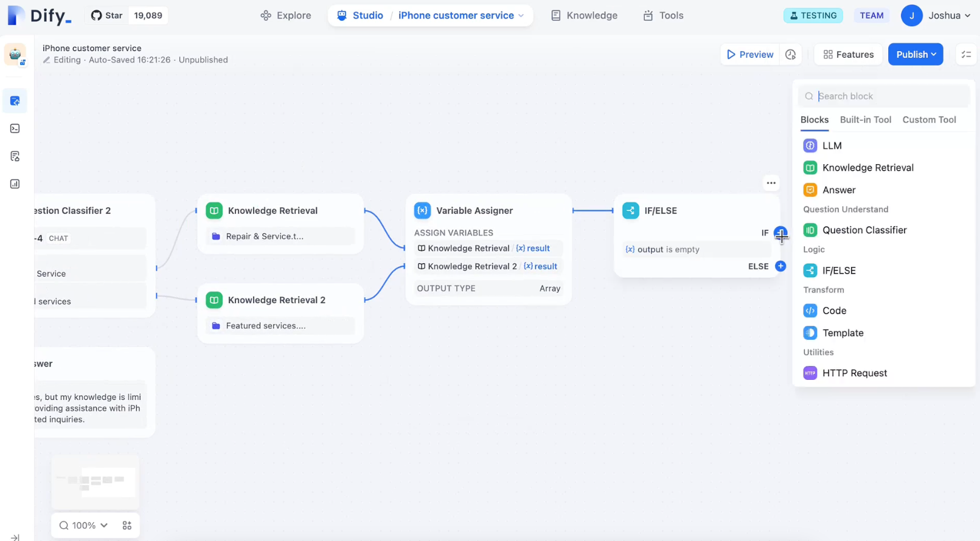This screenshot has width=980, height=541.
Task: Open the IF/ELSE node three-dot menu
Action: pos(771,183)
